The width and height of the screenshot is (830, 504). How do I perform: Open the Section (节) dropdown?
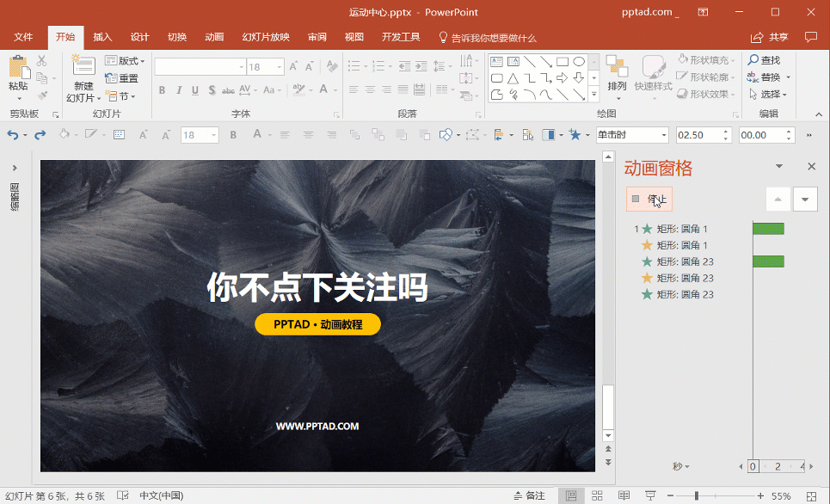click(120, 96)
